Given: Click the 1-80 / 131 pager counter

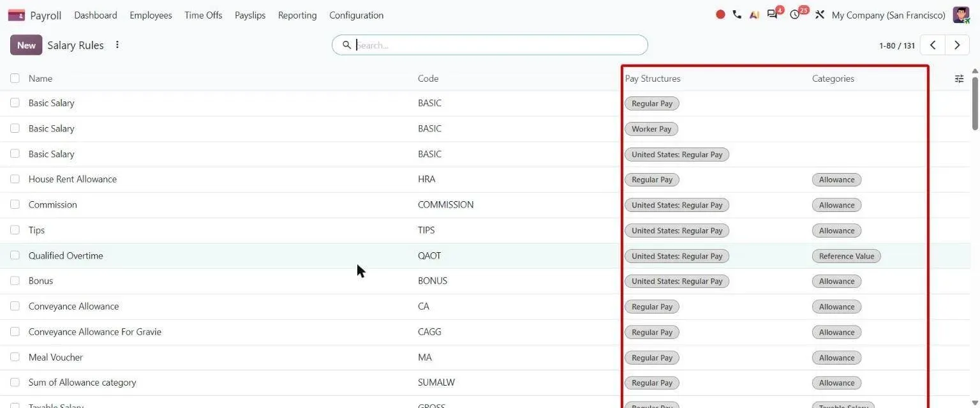Looking at the screenshot, I should click(x=897, y=46).
